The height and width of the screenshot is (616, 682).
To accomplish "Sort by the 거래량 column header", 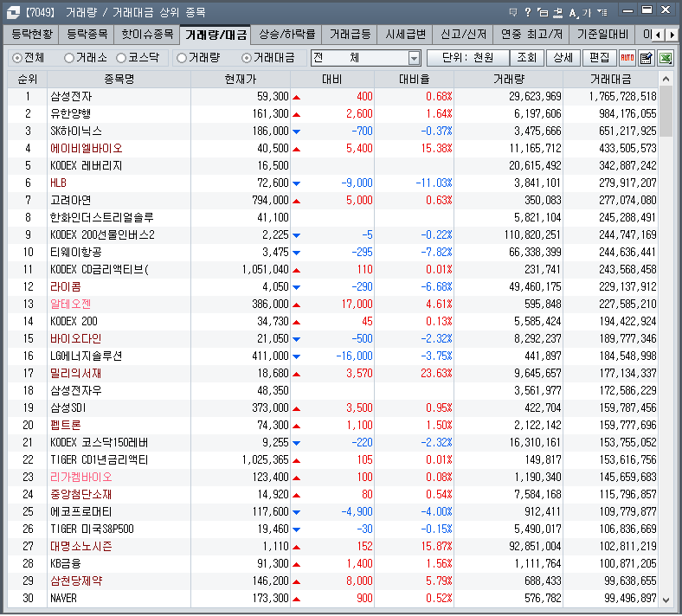I will click(508, 79).
